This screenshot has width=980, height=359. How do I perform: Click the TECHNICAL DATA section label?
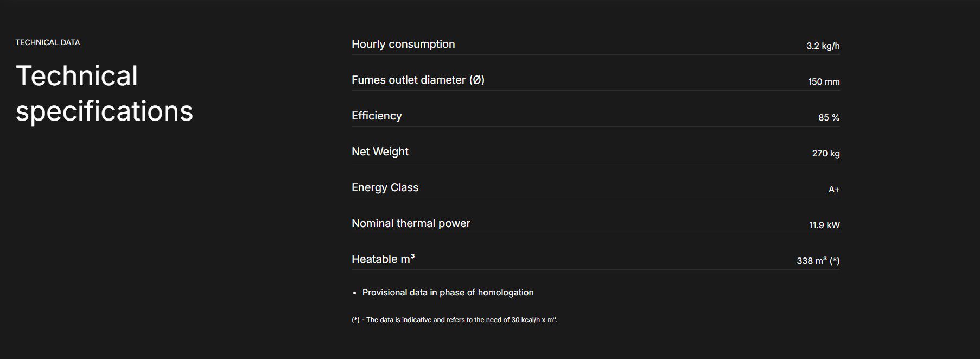48,42
